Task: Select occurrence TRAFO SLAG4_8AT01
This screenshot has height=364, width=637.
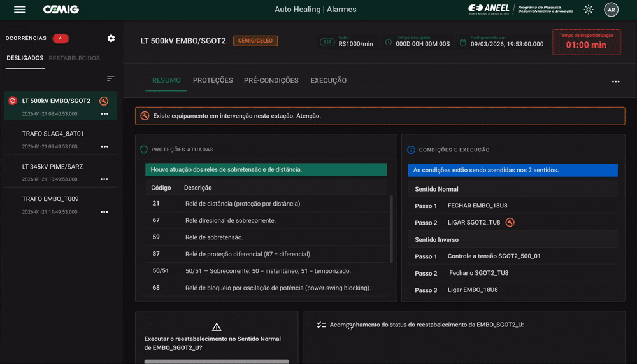Action: pos(61,139)
